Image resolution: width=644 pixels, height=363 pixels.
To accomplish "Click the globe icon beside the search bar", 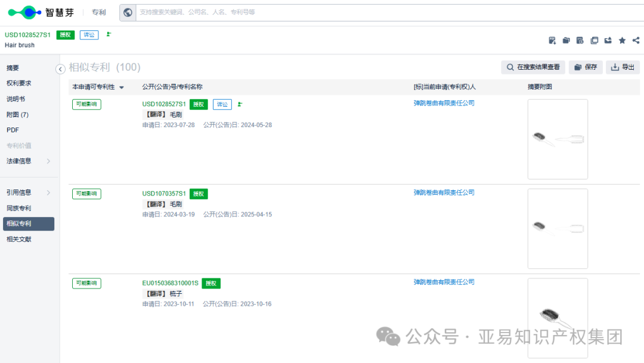I will click(128, 12).
